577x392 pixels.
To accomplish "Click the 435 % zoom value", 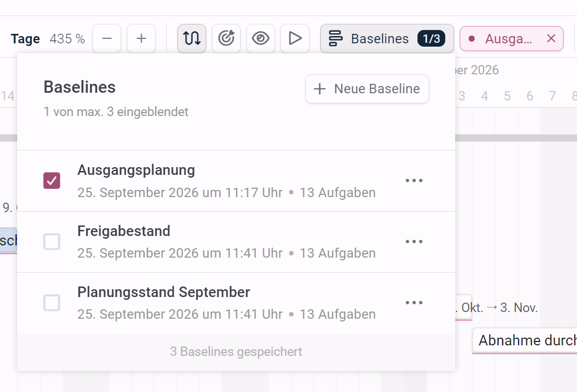I will [67, 39].
